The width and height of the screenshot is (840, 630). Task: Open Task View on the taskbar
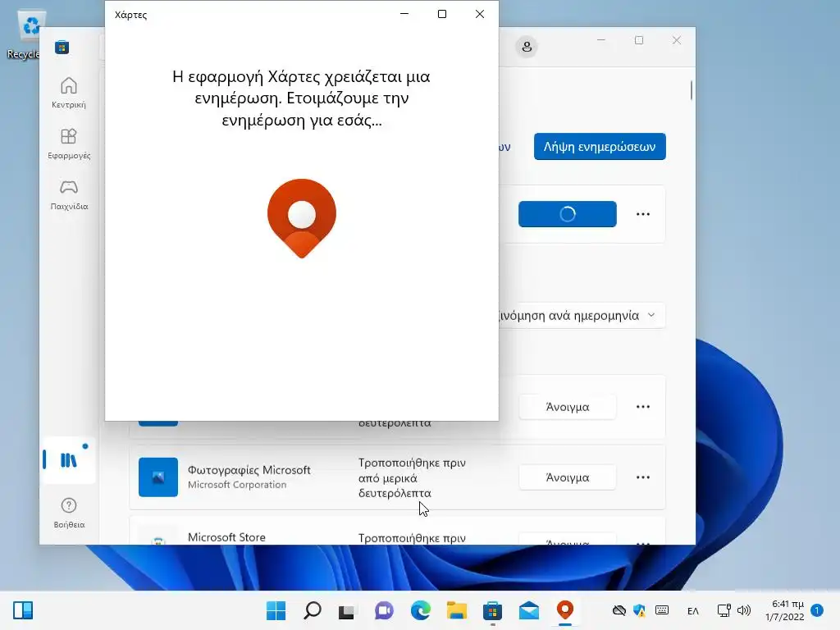347,610
